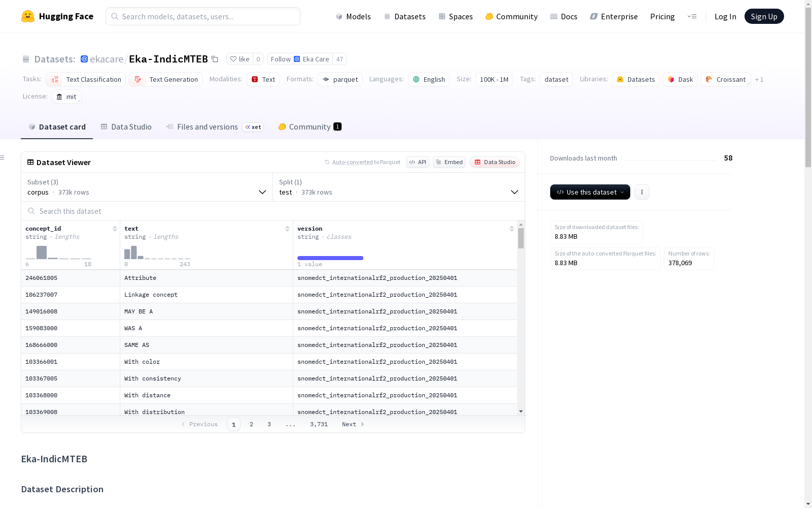Click the Dask library tag
The height and width of the screenshot is (508, 812).
pos(680,79)
